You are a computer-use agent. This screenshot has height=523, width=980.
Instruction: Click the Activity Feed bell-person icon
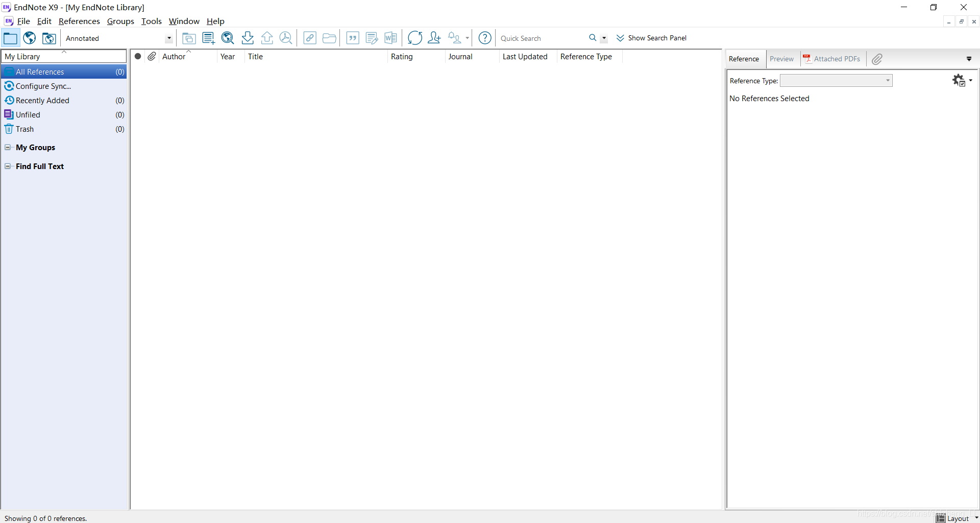click(x=454, y=38)
